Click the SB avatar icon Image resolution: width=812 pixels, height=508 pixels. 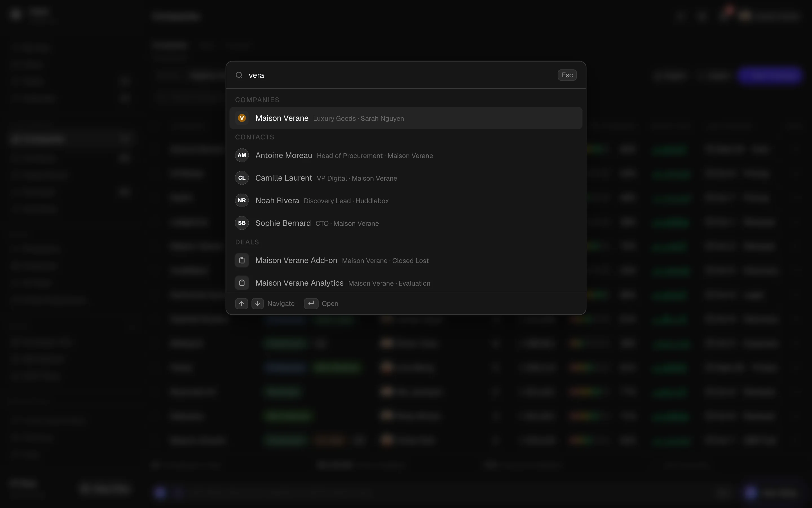(242, 223)
